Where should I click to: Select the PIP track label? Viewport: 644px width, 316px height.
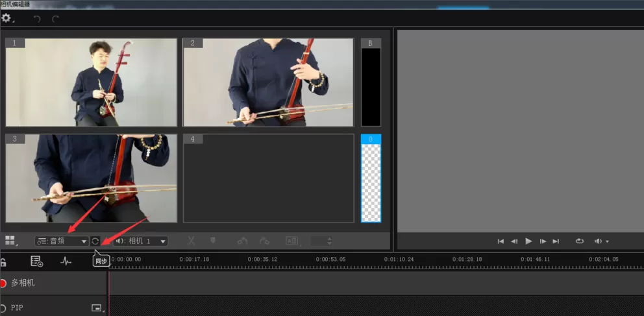[x=18, y=308]
